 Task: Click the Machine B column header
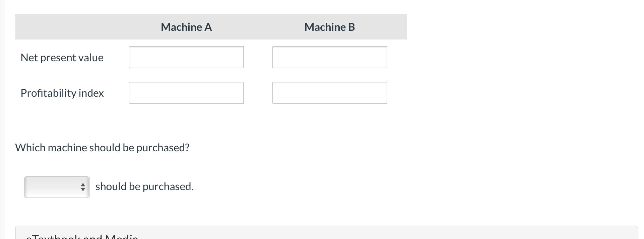pos(329,27)
